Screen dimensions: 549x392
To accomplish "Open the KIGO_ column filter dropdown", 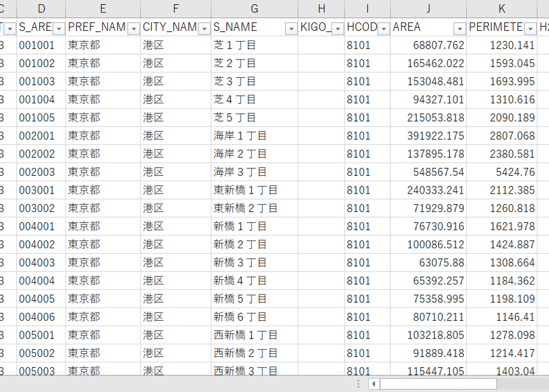I will coord(338,29).
